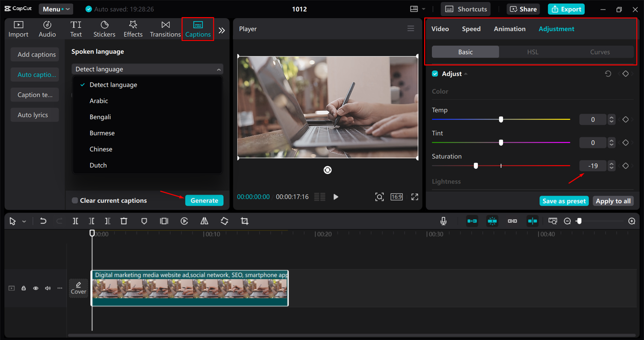Click the Saturation slider handle
Image resolution: width=644 pixels, height=340 pixels.
(476, 166)
